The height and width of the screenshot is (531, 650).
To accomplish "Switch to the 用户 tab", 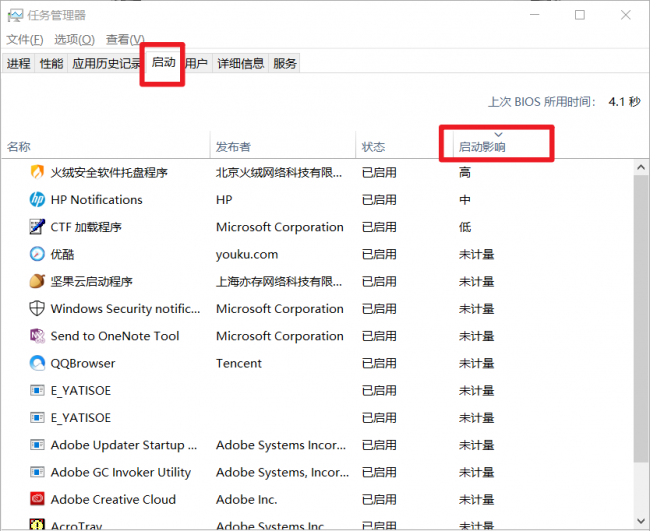I will point(196,63).
